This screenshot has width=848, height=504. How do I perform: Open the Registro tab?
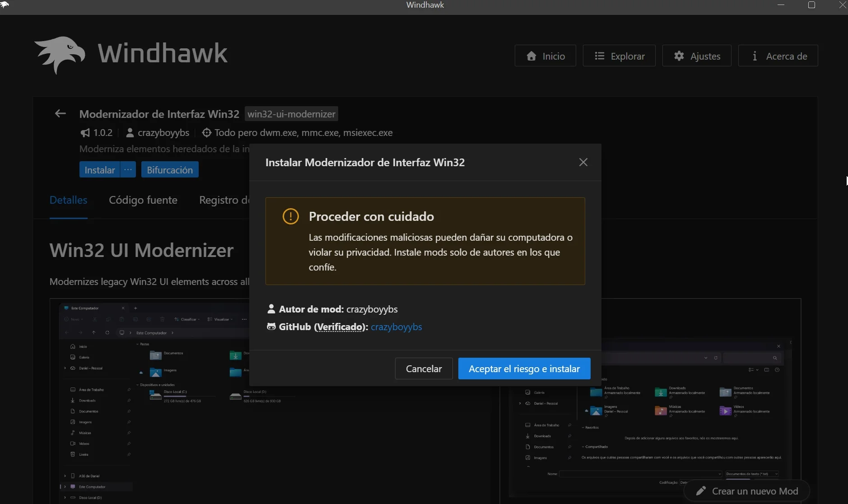pyautogui.click(x=224, y=200)
